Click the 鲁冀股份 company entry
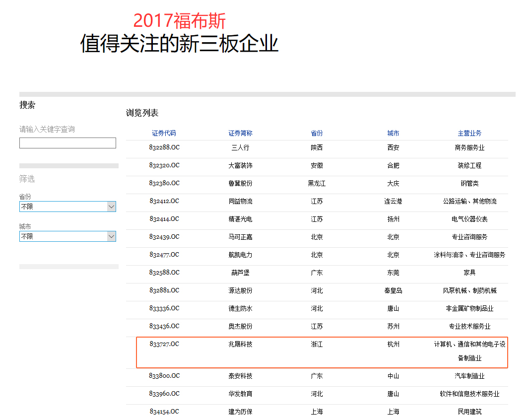531x420 pixels. coord(240,183)
